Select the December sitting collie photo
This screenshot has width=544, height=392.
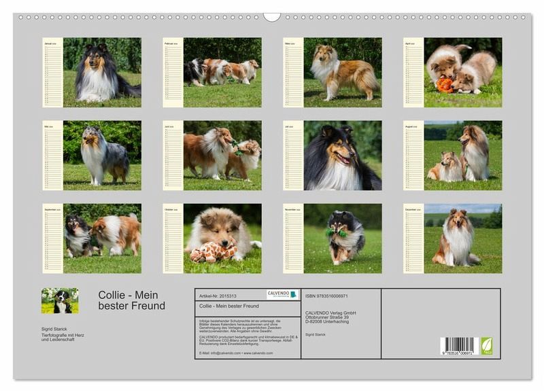[462, 238]
